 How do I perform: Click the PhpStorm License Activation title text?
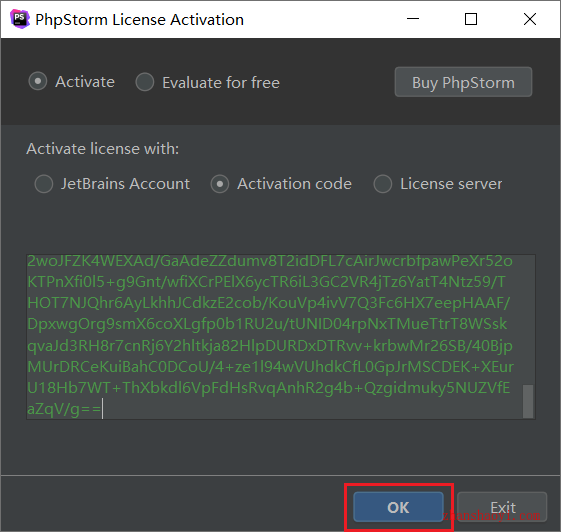point(140,20)
